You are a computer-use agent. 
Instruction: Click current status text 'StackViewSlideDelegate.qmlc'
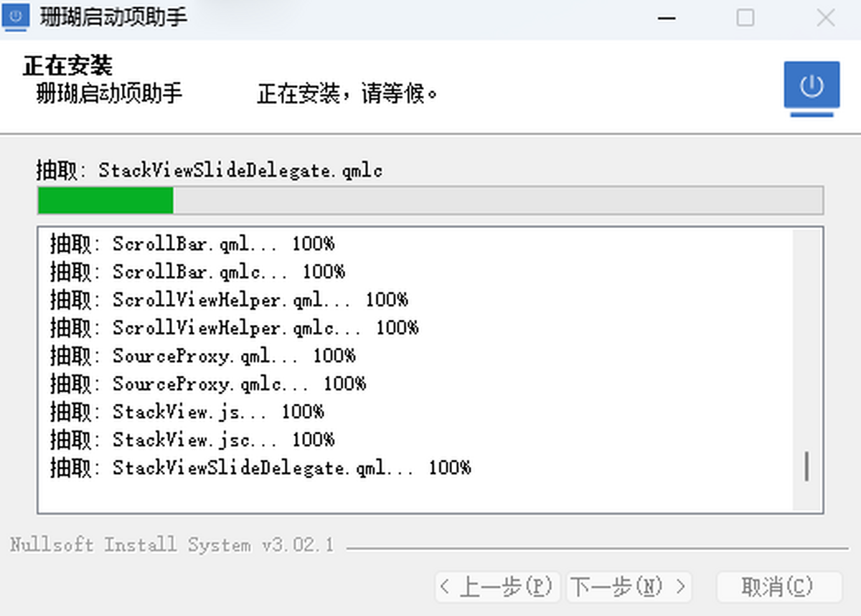240,171
